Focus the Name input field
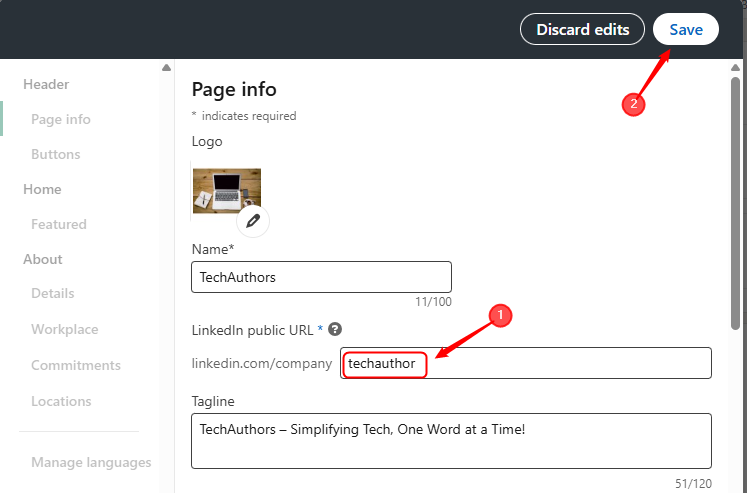The width and height of the screenshot is (747, 493). pyautogui.click(x=322, y=277)
